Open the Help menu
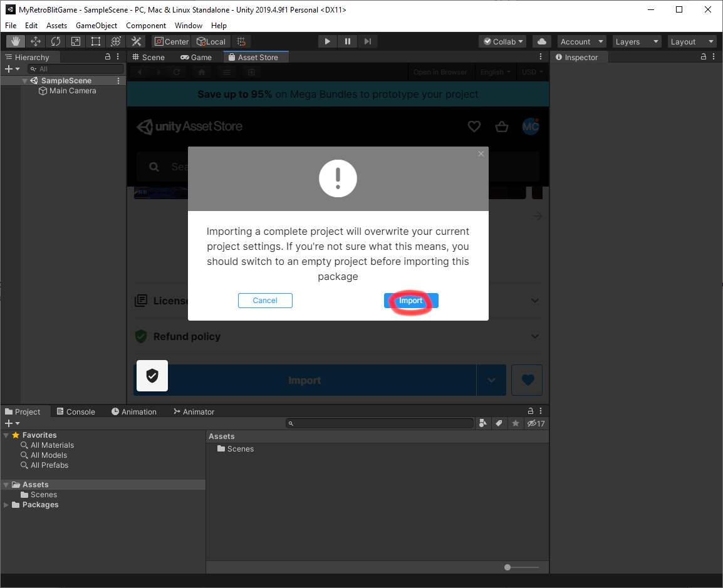 (x=219, y=25)
